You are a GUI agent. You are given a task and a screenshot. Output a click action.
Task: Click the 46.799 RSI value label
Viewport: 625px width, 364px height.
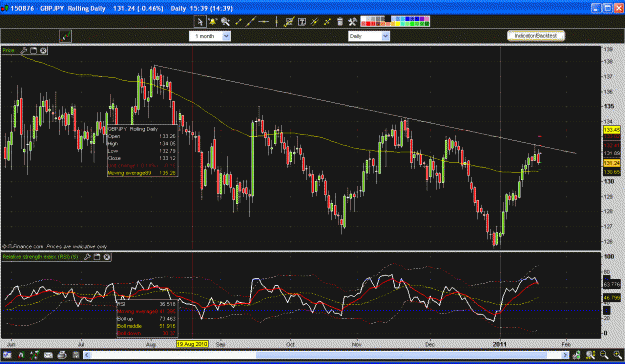pyautogui.click(x=612, y=298)
